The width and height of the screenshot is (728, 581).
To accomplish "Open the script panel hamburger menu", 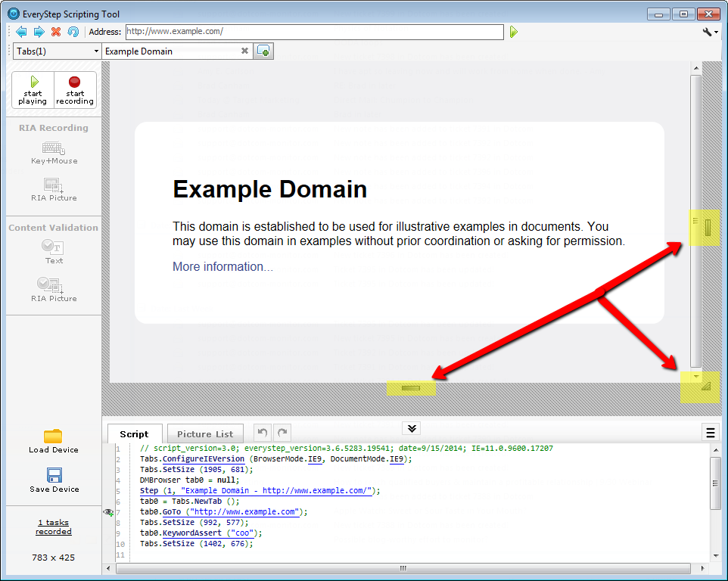I will tap(711, 433).
